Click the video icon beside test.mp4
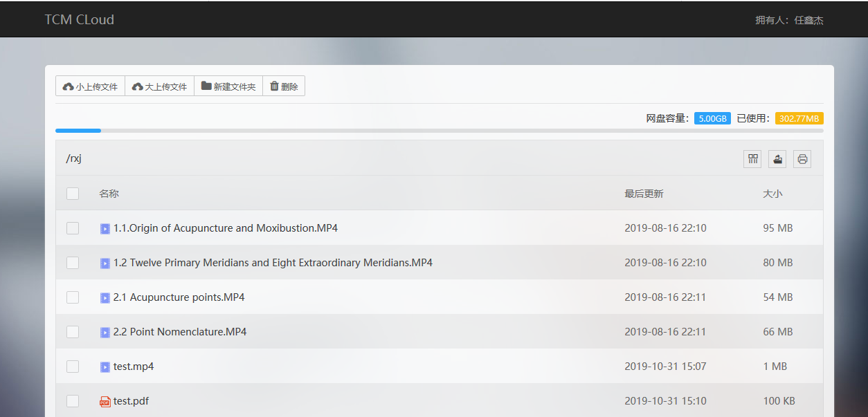Viewport: 868px width, 417px height. (x=105, y=367)
